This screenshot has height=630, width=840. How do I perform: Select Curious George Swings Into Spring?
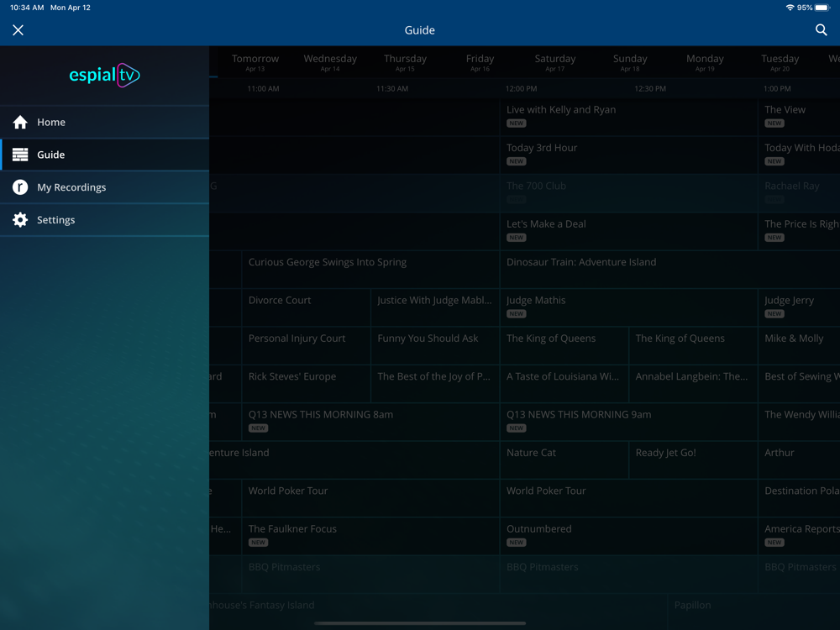(x=370, y=270)
